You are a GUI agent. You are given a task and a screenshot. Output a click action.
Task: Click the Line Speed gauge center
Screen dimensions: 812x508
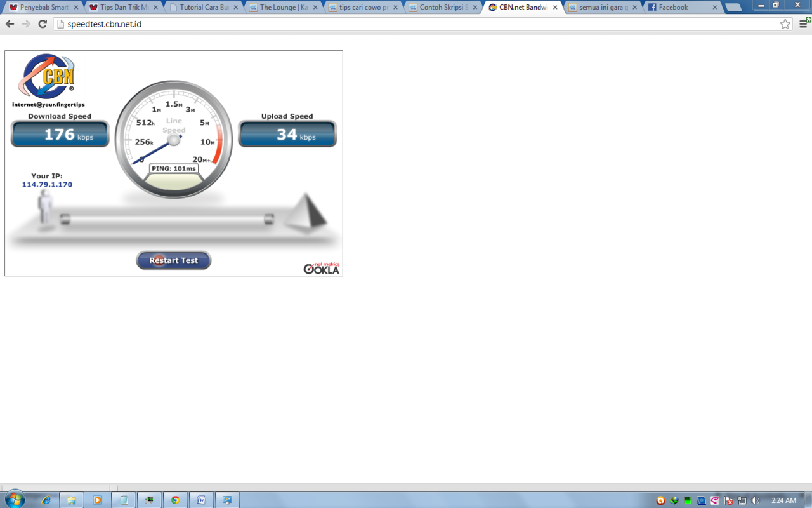coord(174,139)
